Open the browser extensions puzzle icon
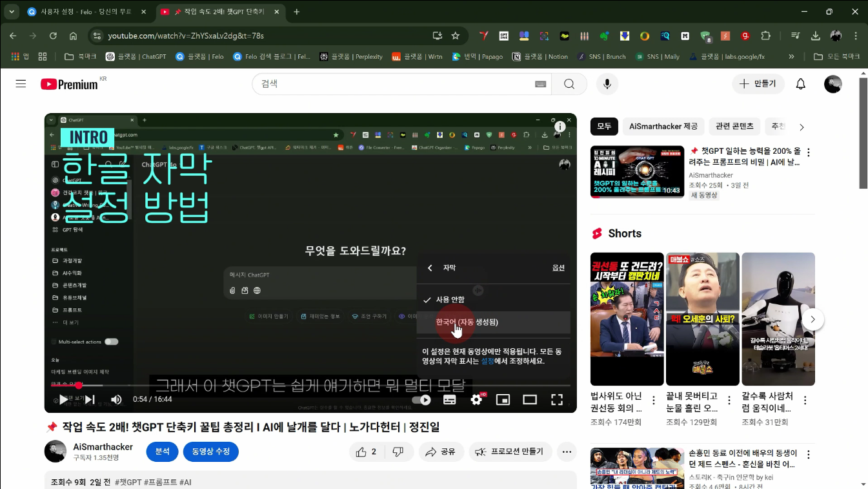Screen dimensions: 868x489 [765, 36]
